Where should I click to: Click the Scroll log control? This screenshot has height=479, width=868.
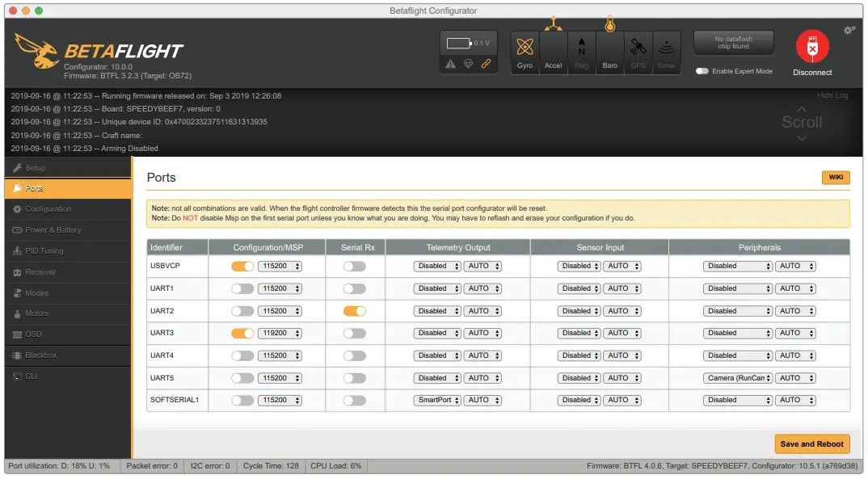tap(802, 122)
